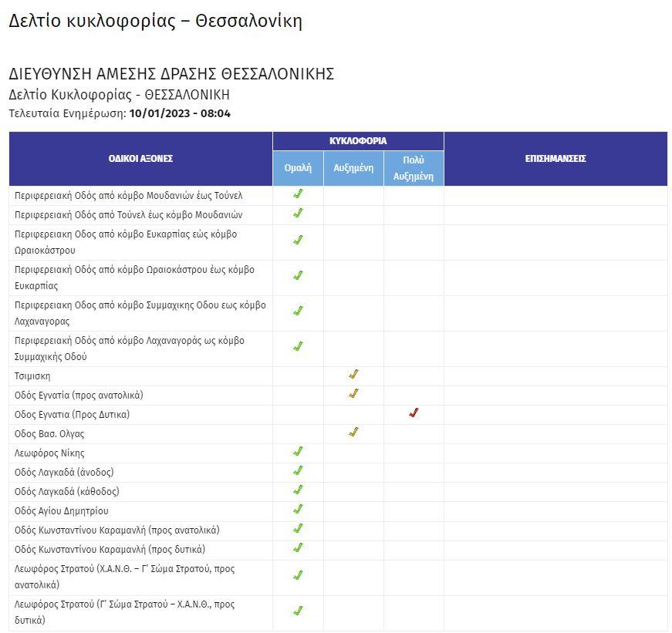The height and width of the screenshot is (633, 672).
Task: Select the Πολύ Αυξημένη column header
Action: [x=414, y=168]
